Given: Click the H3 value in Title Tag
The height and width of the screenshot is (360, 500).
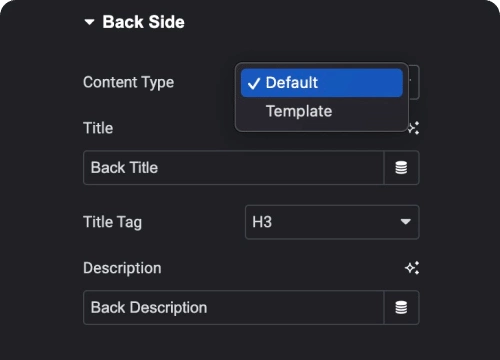Looking at the screenshot, I should pyautogui.click(x=262, y=222).
